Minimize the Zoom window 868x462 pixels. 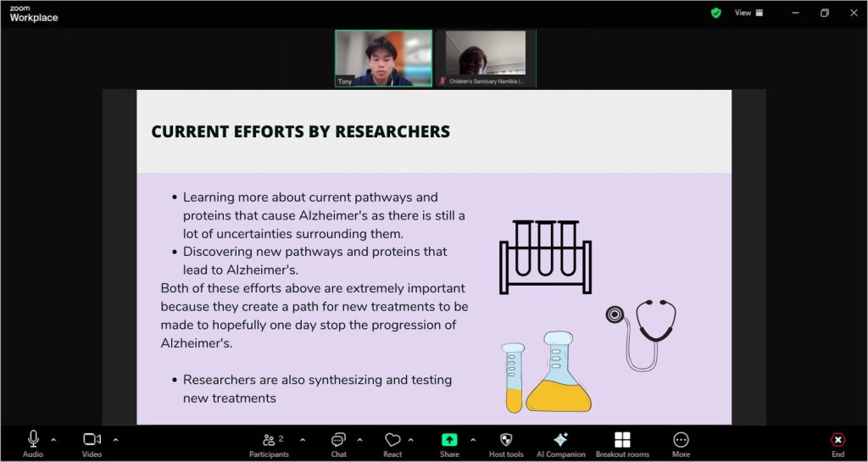[x=795, y=13]
